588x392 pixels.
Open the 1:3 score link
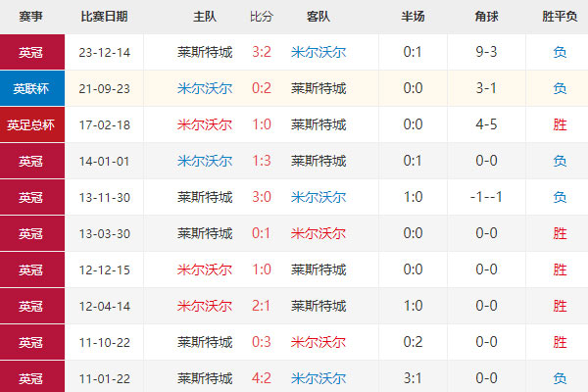coord(262,161)
